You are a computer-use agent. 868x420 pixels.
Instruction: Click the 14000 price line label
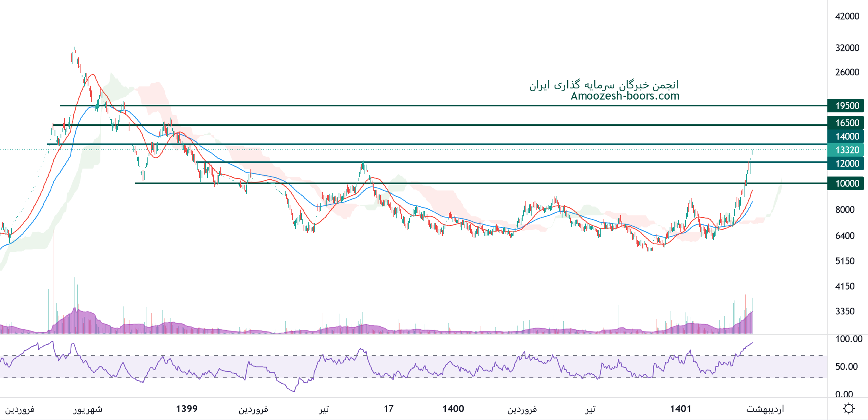(846, 137)
